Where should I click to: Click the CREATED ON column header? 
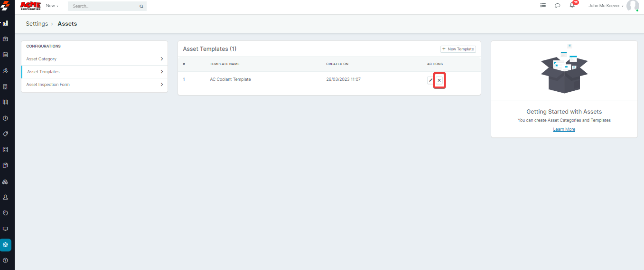337,64
